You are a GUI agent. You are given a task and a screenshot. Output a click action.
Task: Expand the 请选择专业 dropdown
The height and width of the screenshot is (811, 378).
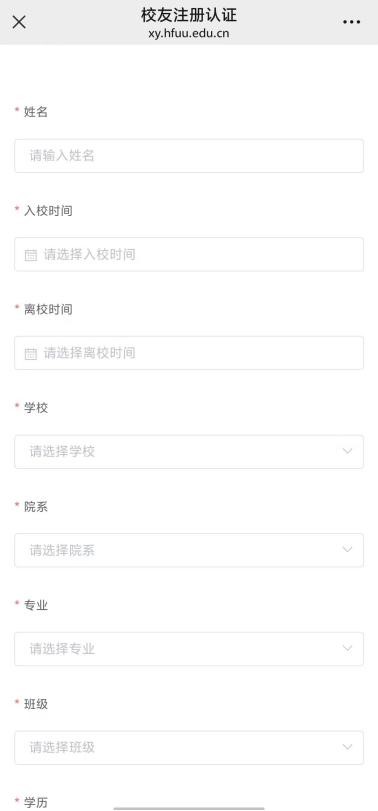189,649
